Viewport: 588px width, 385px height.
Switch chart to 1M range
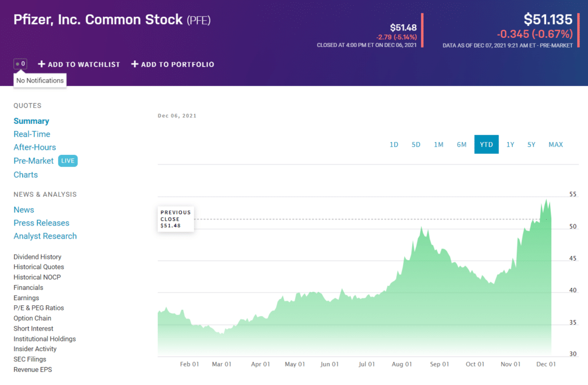click(x=438, y=145)
